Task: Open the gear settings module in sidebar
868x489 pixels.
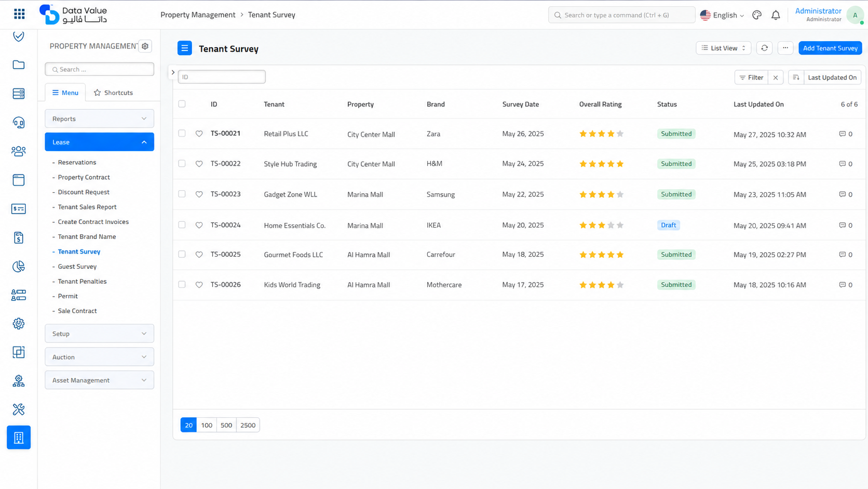Action: [x=19, y=324]
